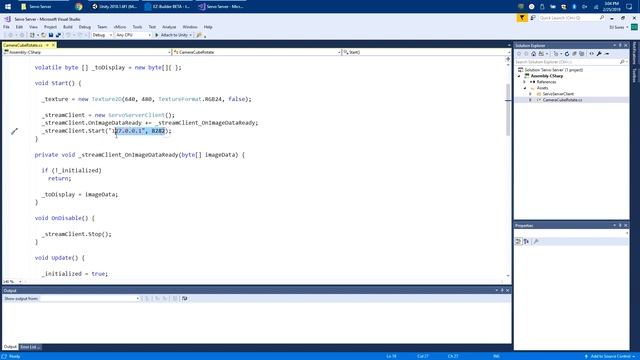Screen dimensions: 640x360
Task: Click the Categorized icon in Properties panel
Action: tap(518, 242)
